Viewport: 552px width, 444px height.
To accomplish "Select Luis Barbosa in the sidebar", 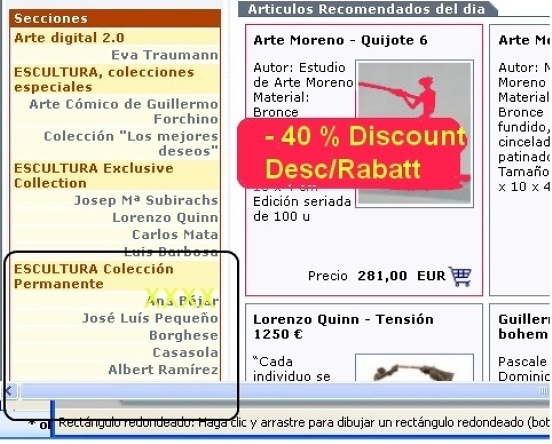I will click(171, 251).
